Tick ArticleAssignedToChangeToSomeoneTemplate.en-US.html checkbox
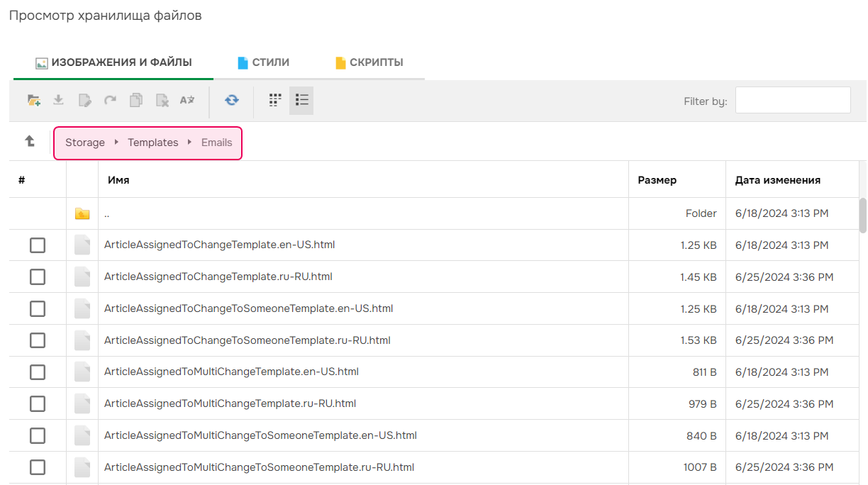The height and width of the screenshot is (485, 868). (x=38, y=309)
